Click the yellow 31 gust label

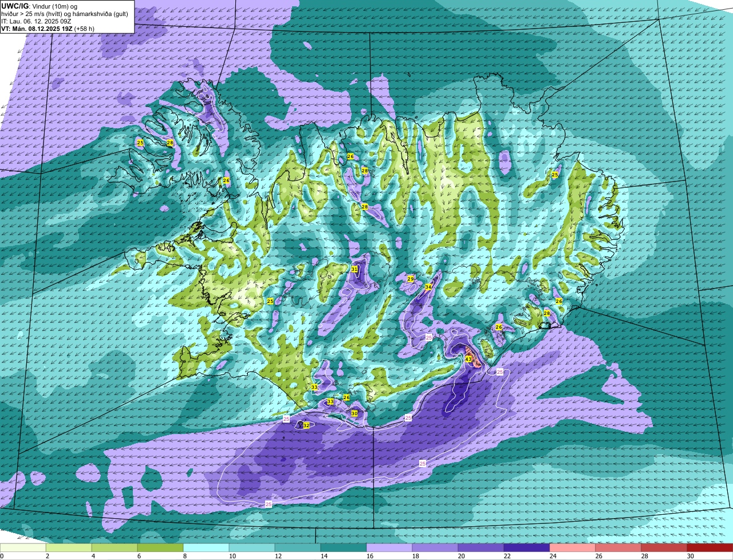pyautogui.click(x=354, y=269)
